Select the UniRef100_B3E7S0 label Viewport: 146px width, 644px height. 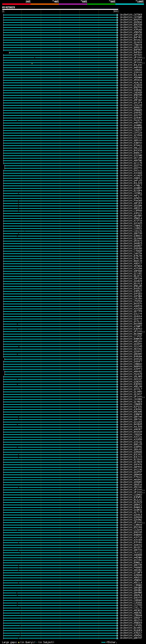tap(131, 98)
